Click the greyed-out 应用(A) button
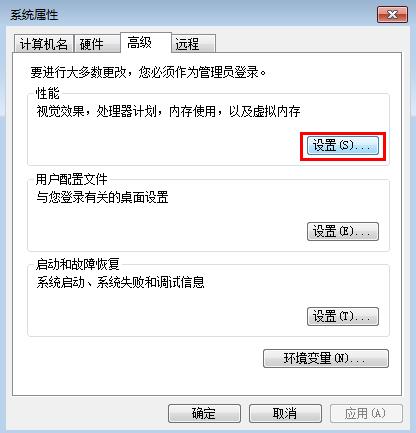 click(x=366, y=414)
